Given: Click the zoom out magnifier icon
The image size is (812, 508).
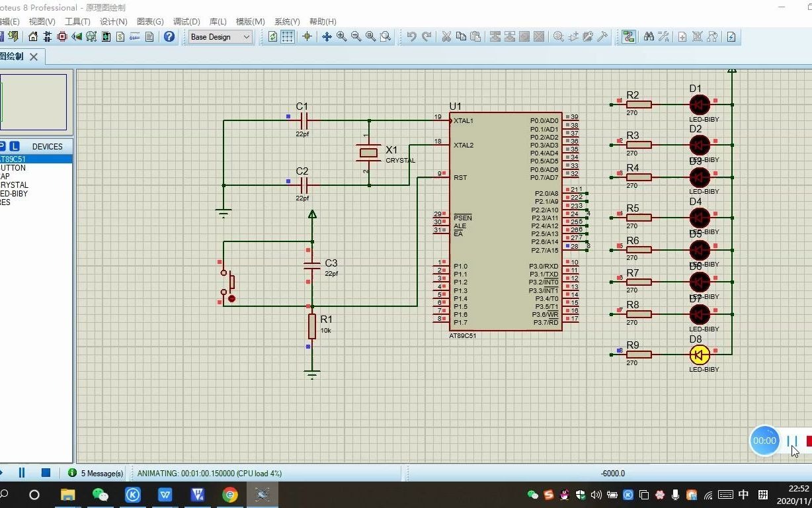Looking at the screenshot, I should click(x=356, y=37).
